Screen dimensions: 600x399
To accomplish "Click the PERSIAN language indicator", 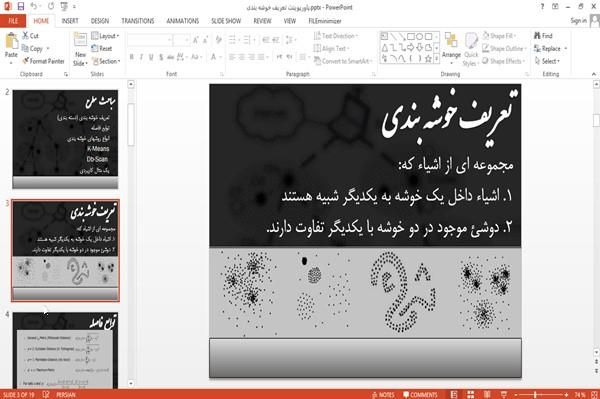I will (66, 394).
